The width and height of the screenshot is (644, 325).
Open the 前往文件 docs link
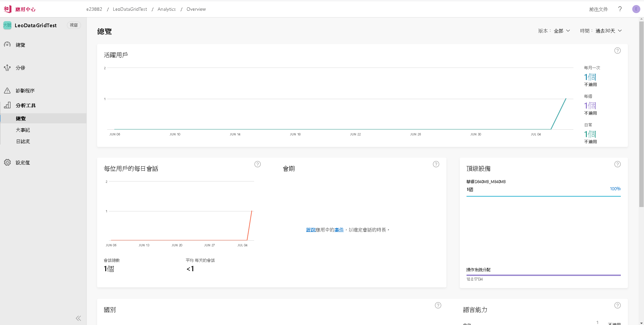point(598,9)
